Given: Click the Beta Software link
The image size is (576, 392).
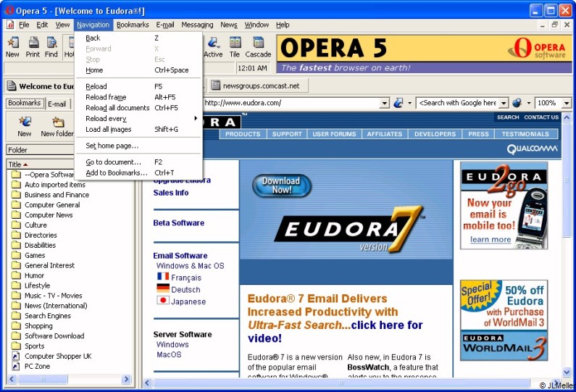Looking at the screenshot, I should click(x=178, y=223).
